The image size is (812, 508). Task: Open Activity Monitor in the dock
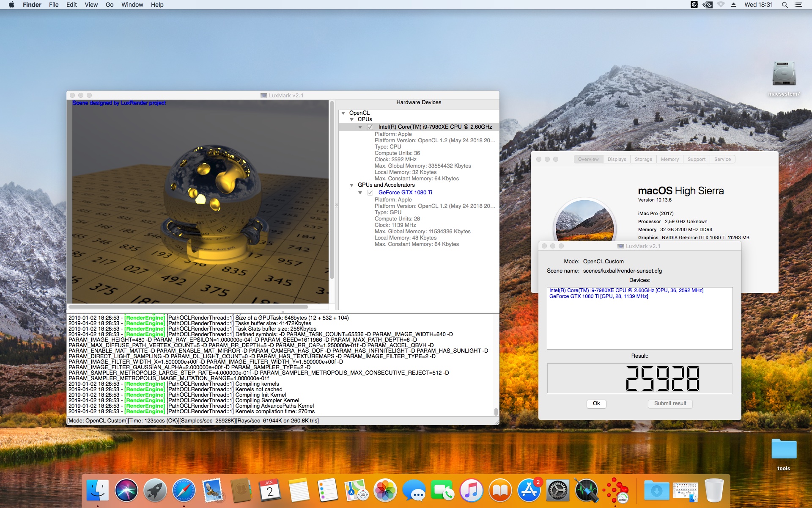[x=587, y=491]
